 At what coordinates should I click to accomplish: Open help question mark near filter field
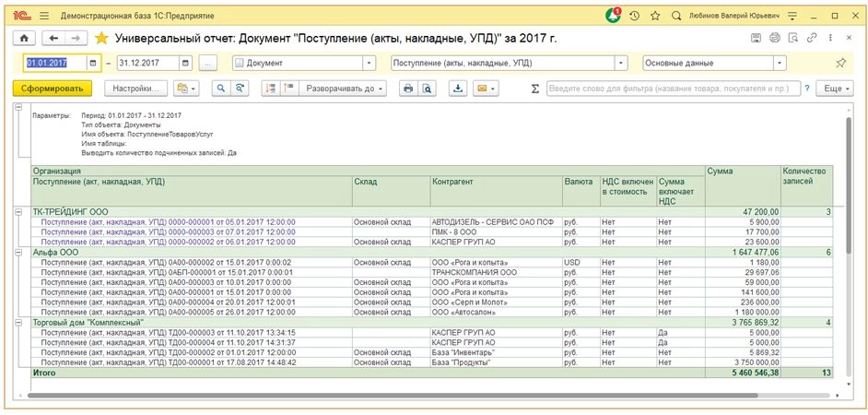[807, 89]
